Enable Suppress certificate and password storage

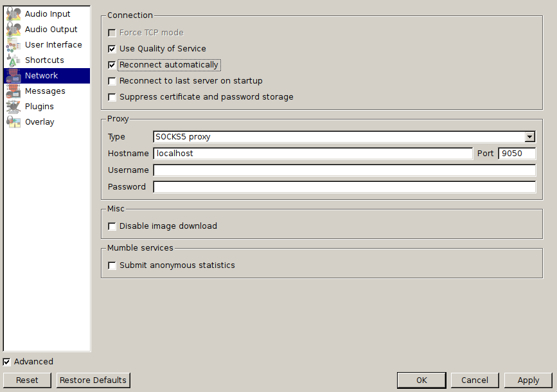coord(112,97)
